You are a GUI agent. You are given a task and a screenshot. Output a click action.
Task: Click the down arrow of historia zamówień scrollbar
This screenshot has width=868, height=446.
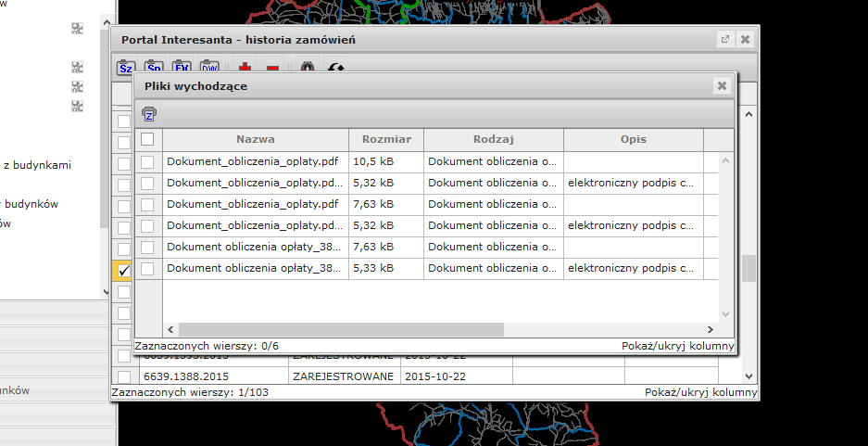click(749, 376)
